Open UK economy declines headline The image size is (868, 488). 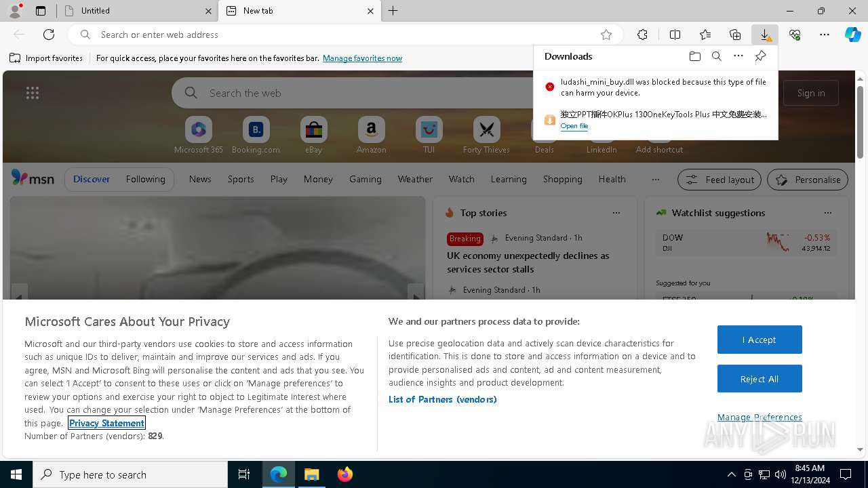(x=528, y=262)
